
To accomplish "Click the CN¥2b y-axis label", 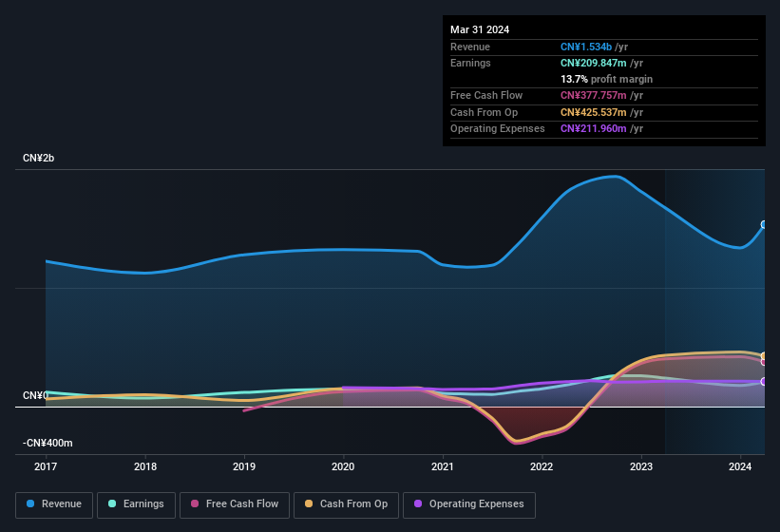I will click(38, 158).
